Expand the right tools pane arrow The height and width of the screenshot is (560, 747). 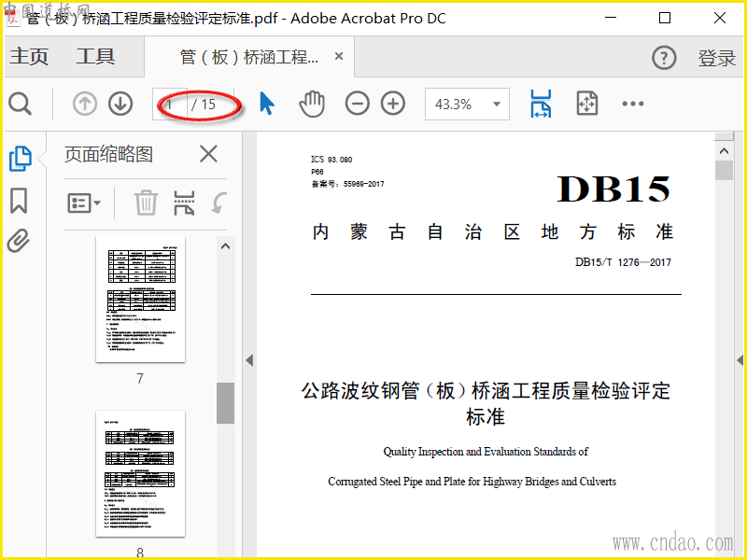click(740, 360)
